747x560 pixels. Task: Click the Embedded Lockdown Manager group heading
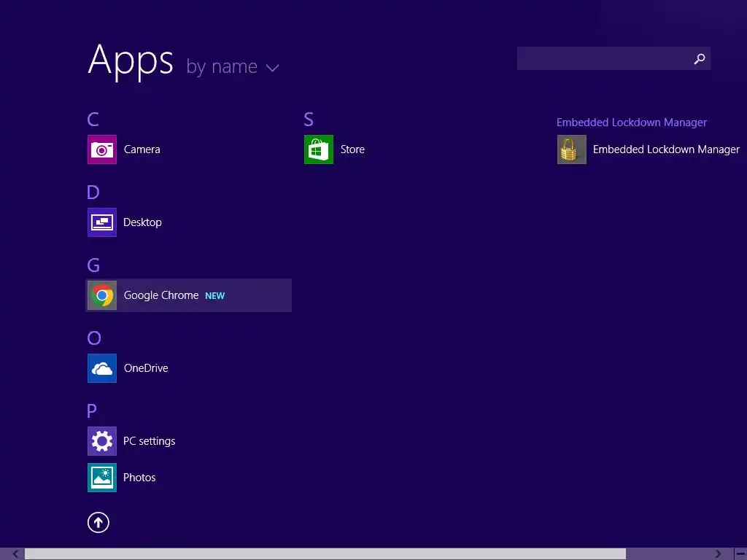tap(632, 122)
